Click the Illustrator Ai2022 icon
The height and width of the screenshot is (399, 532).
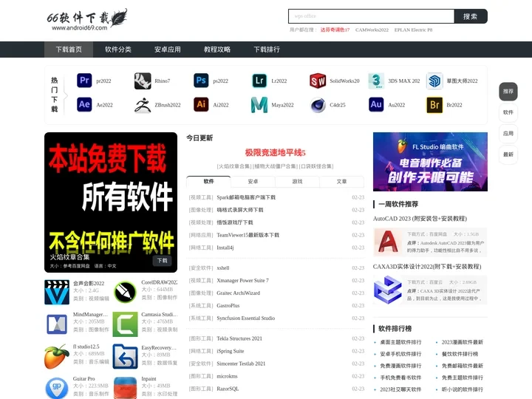coord(201,104)
